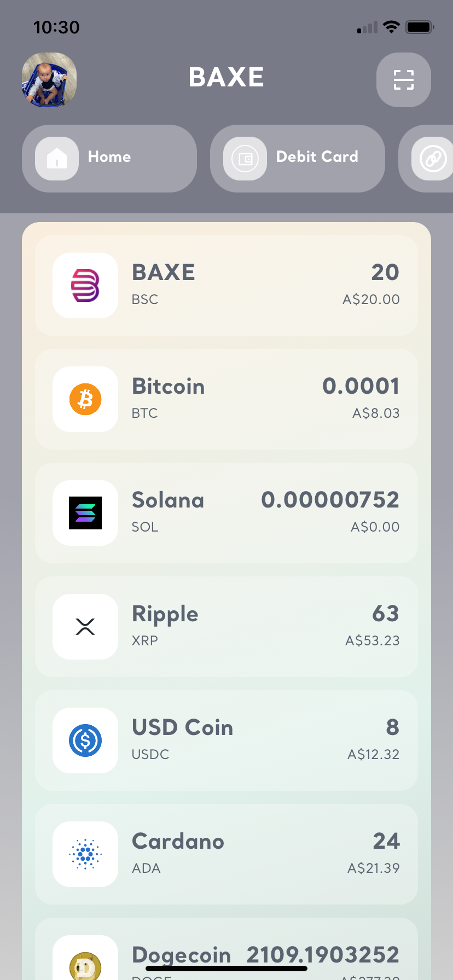Tap the USD Coin logo icon
The width and height of the screenshot is (453, 980).
(x=85, y=740)
